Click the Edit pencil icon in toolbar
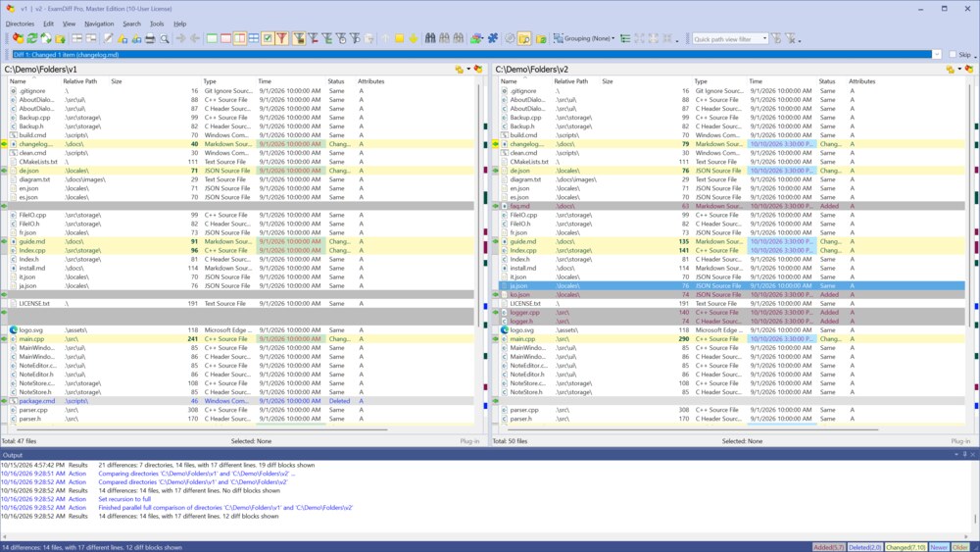 (x=108, y=39)
